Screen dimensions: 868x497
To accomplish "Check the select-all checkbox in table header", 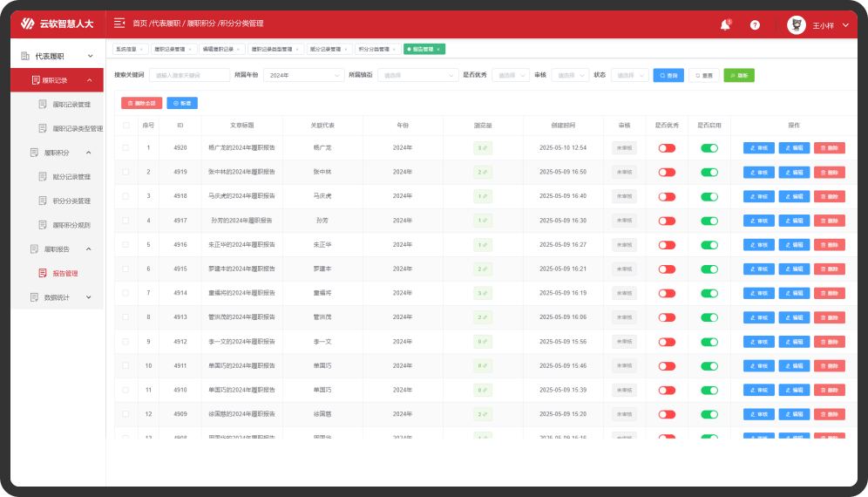I will click(x=126, y=125).
